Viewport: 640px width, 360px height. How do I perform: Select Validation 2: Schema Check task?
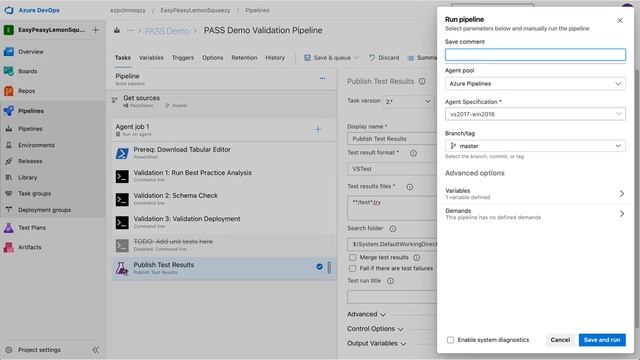pyautogui.click(x=224, y=199)
